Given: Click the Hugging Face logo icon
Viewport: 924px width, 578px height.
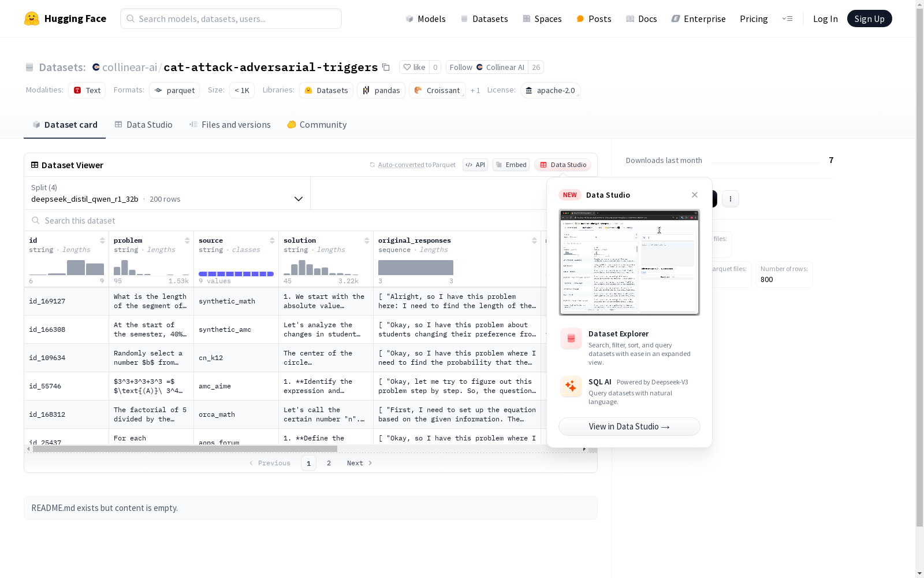Looking at the screenshot, I should (32, 18).
